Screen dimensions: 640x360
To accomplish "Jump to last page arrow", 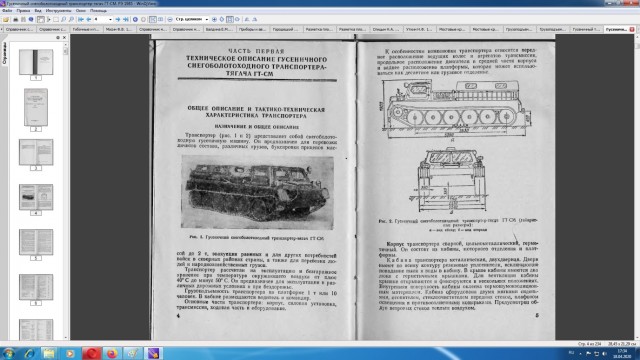I will 126,19.
